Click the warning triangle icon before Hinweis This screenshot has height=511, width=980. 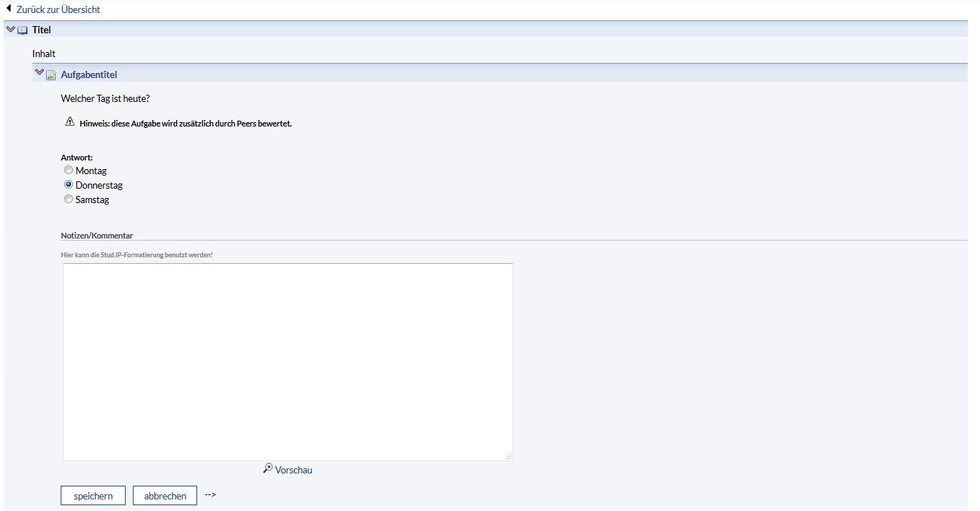[69, 122]
